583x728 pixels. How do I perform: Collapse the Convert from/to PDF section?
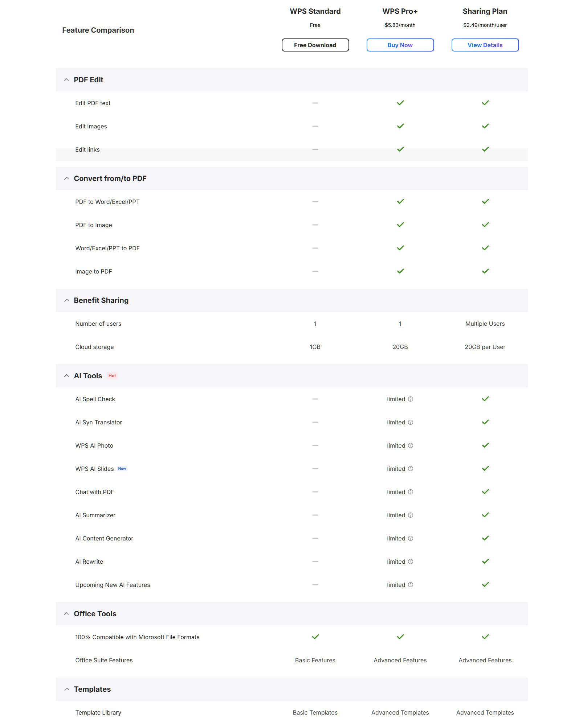click(67, 178)
